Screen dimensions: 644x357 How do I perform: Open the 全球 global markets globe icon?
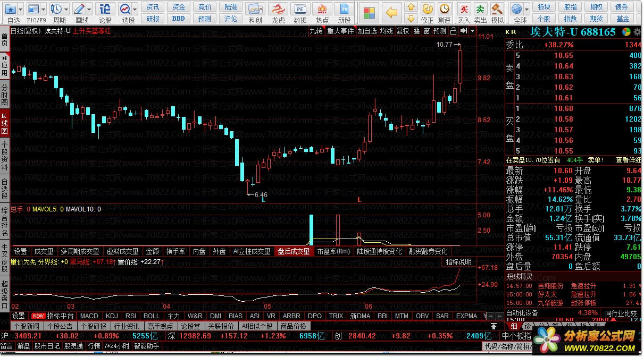click(x=516, y=9)
